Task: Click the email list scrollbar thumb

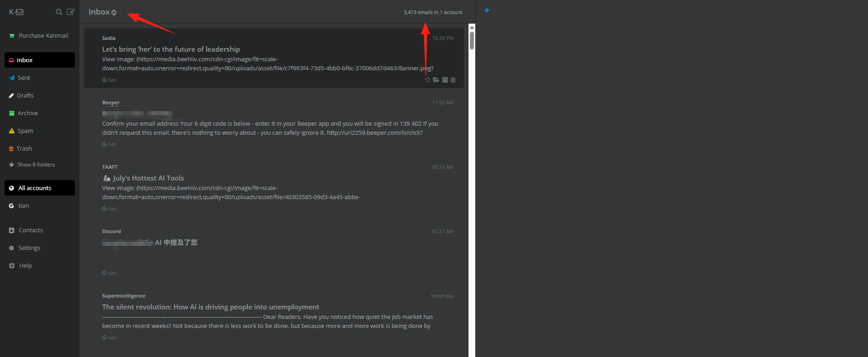Action: coord(472,40)
